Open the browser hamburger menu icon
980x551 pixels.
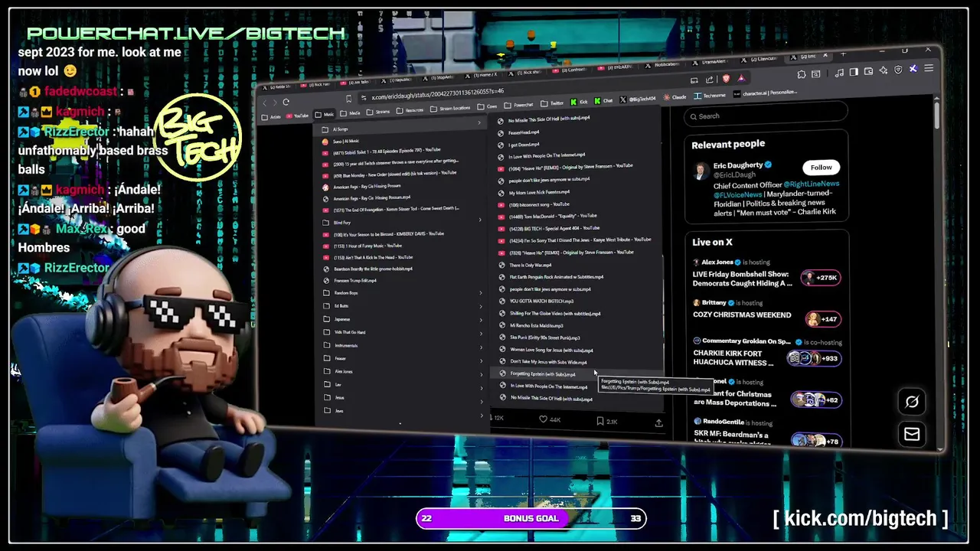tap(929, 69)
